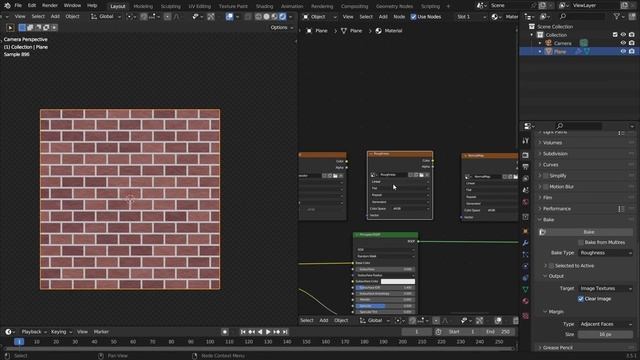This screenshot has height=360, width=640.
Task: Choose the Extend existing selection mode
Action: click(x=30, y=27)
